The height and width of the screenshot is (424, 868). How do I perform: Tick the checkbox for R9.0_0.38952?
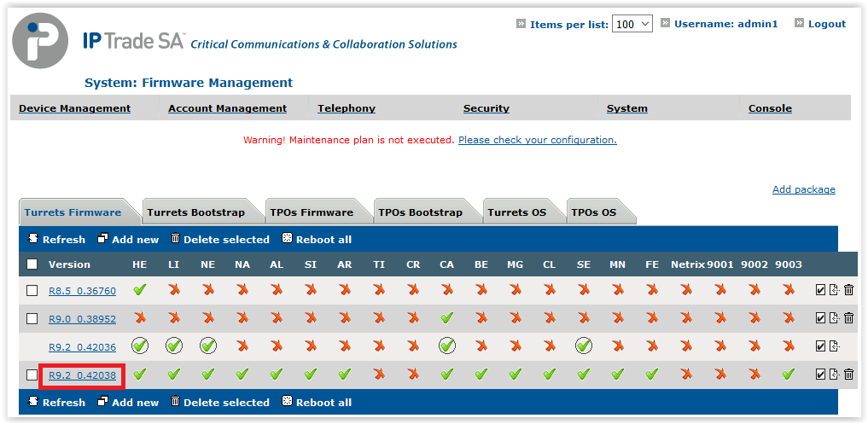32,319
